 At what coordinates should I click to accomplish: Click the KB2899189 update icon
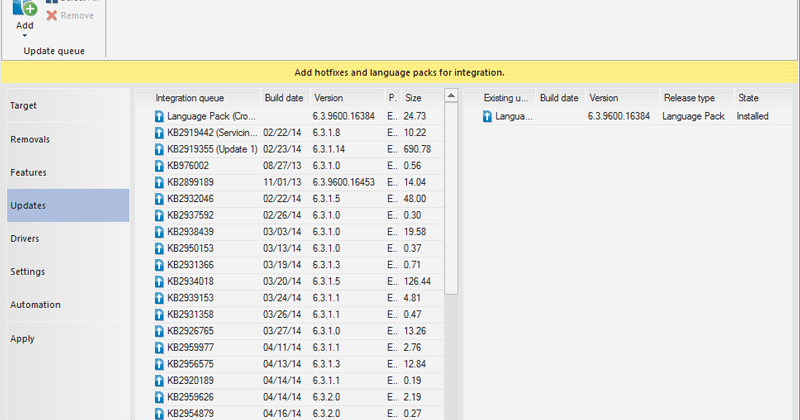point(159,183)
